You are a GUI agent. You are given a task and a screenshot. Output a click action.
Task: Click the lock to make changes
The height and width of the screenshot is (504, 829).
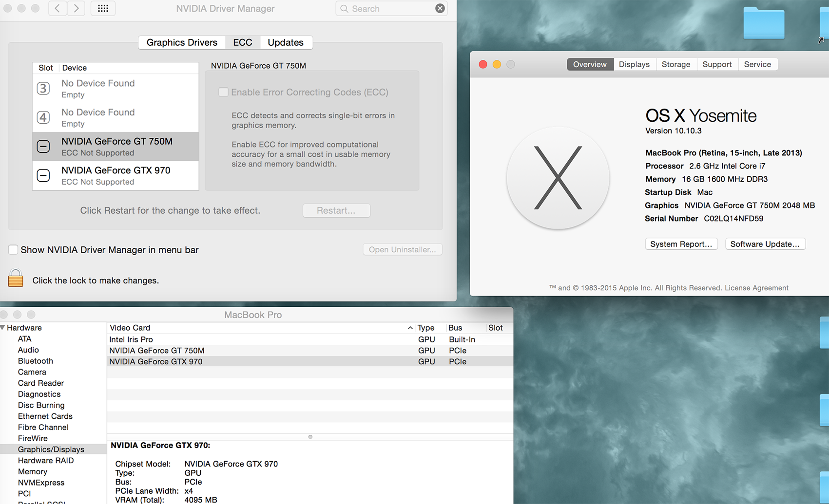(x=16, y=279)
